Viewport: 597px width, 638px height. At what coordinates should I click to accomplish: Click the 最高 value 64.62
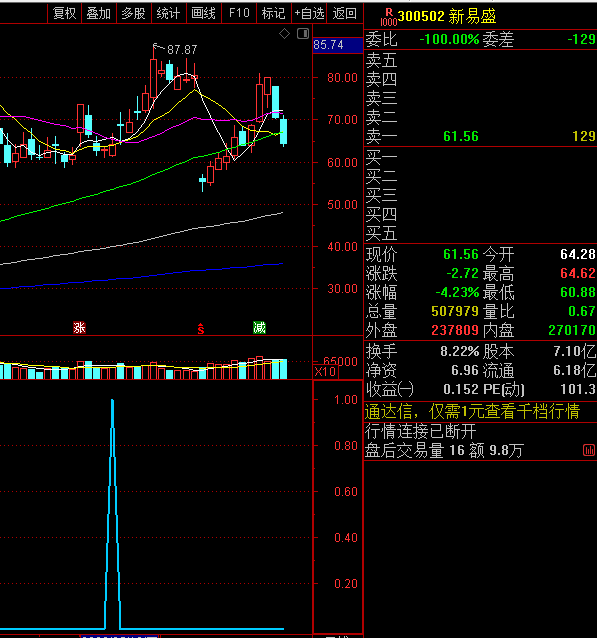(x=578, y=273)
